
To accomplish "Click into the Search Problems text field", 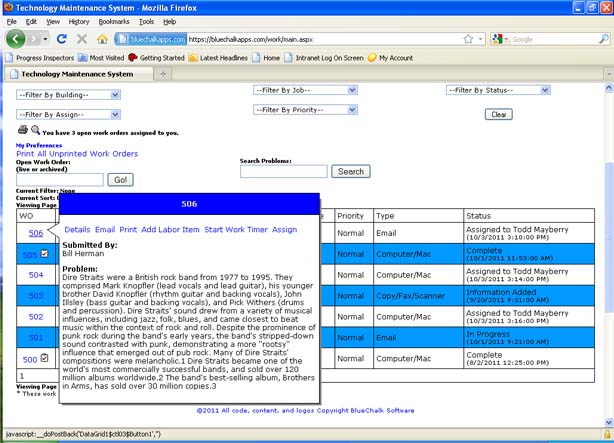I will (x=284, y=172).
